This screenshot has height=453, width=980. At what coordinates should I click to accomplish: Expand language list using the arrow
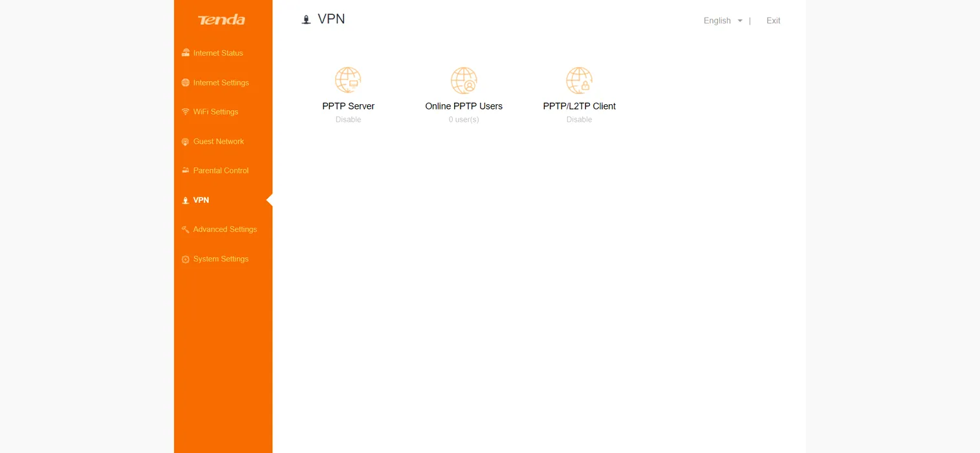click(x=740, y=21)
